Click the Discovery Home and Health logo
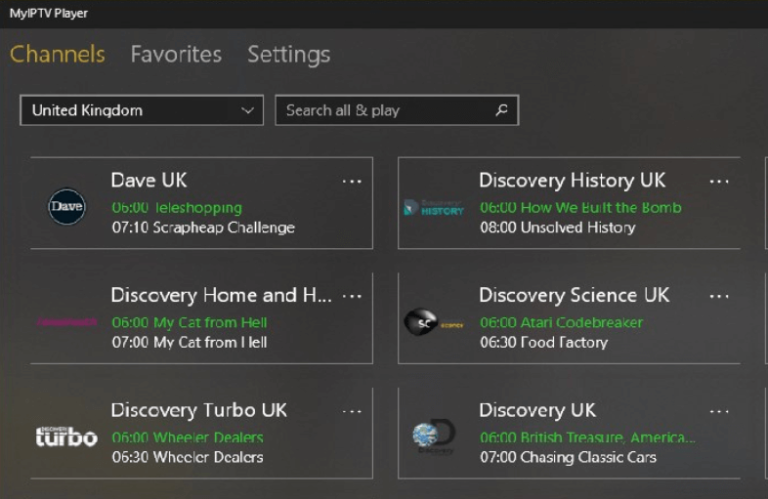Screen dimensions: 768x499 (67, 322)
